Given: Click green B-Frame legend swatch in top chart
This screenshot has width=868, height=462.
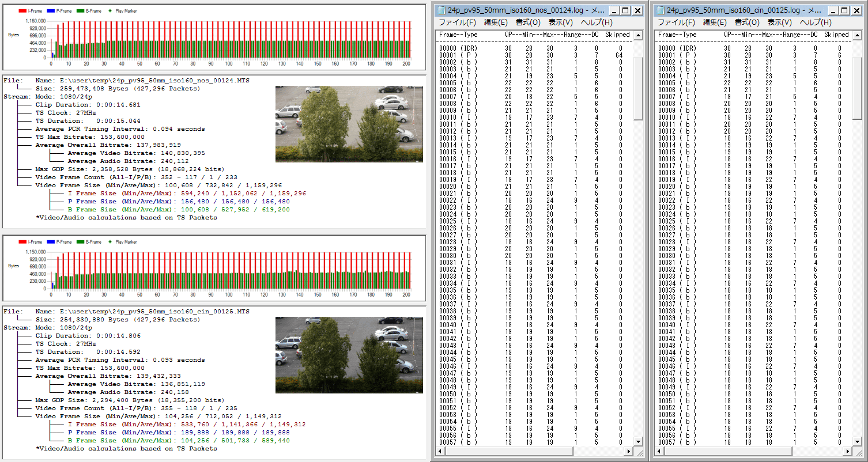Looking at the screenshot, I should coord(80,11).
